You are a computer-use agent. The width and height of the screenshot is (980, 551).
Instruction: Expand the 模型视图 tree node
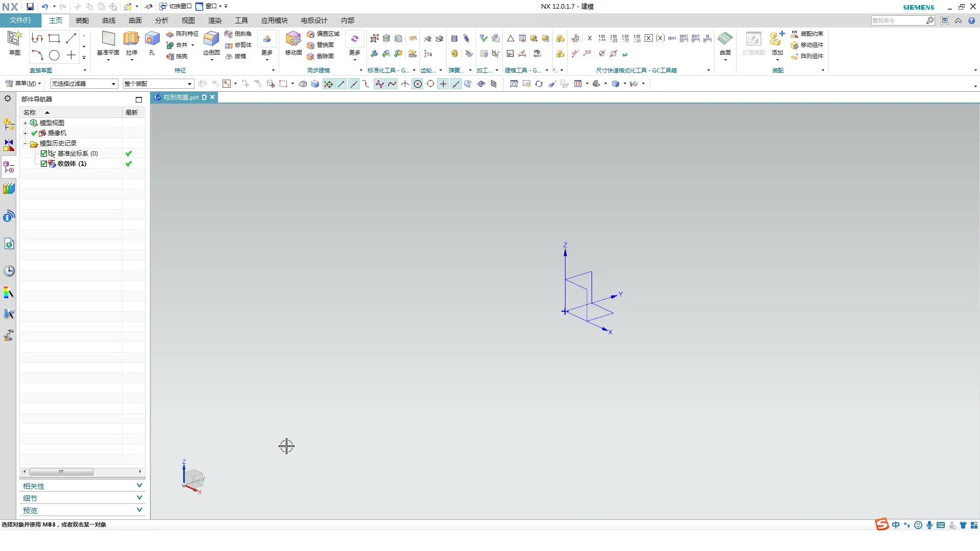coord(25,123)
